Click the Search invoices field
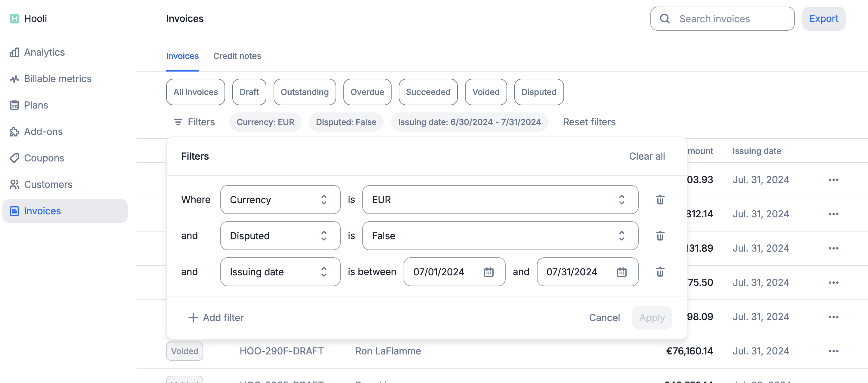Screen dimensions: 868x383 (722, 19)
